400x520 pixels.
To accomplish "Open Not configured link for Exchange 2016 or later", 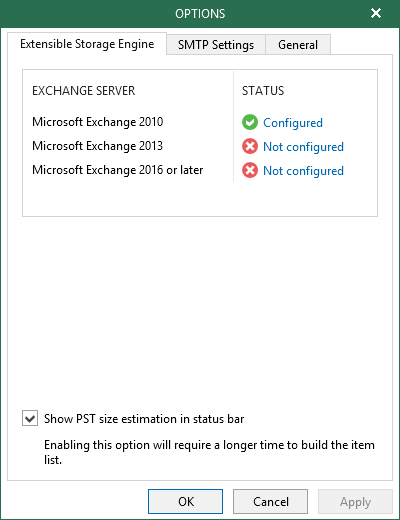I will [x=303, y=171].
